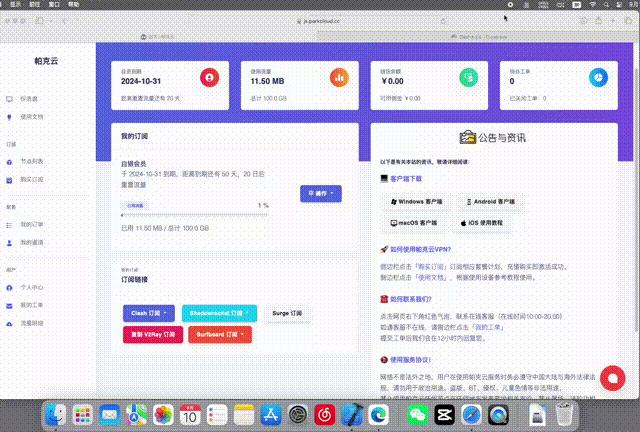Click the red membership expiry circle icon
This screenshot has width=640, height=432.
210,77
